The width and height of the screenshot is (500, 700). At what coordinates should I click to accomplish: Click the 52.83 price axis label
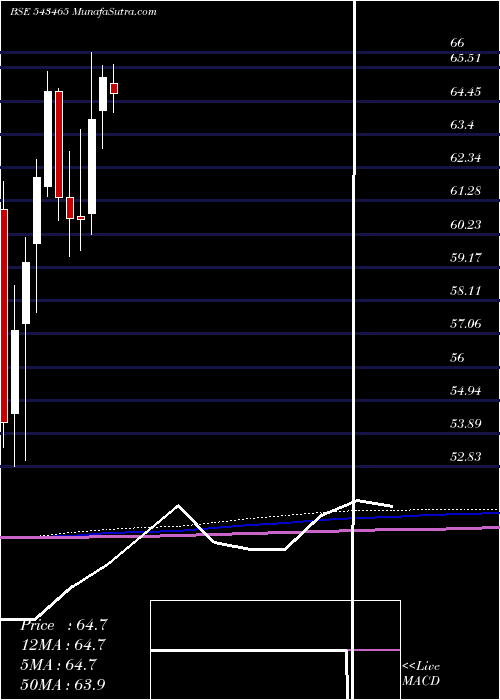tap(465, 457)
